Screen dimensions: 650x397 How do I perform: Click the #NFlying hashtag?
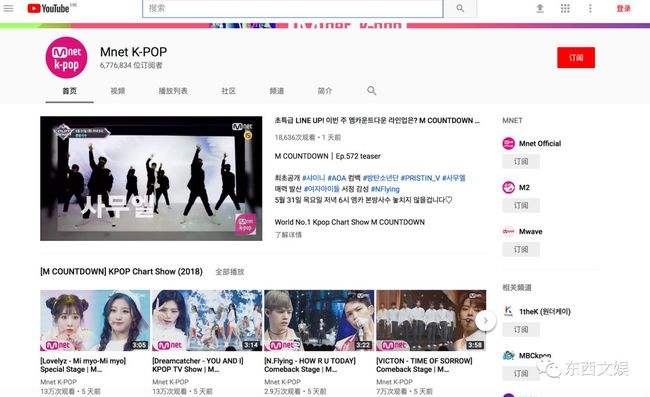tap(385, 189)
